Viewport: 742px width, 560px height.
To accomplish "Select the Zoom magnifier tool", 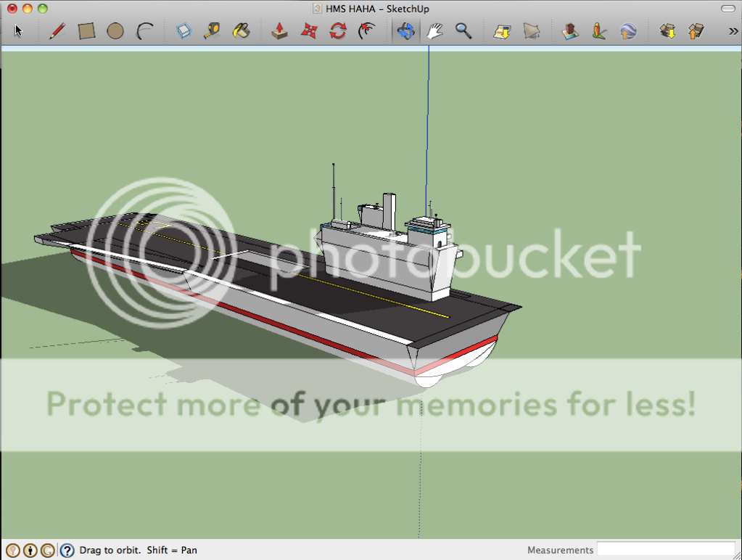I will coord(463,30).
